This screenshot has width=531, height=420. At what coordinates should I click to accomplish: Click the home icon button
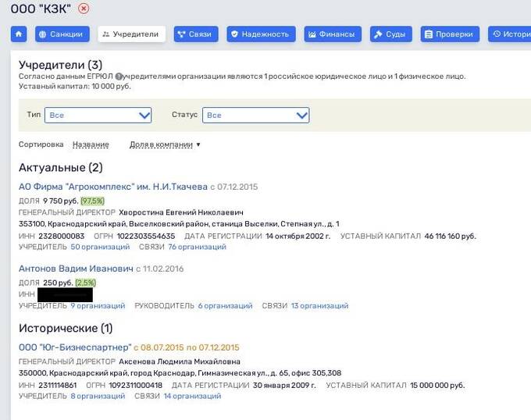19,34
